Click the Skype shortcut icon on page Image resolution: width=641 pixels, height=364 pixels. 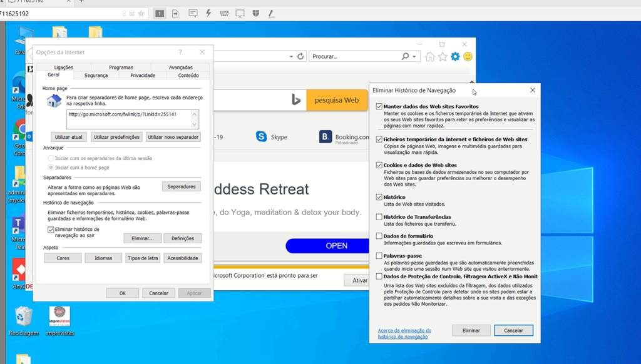point(261,136)
